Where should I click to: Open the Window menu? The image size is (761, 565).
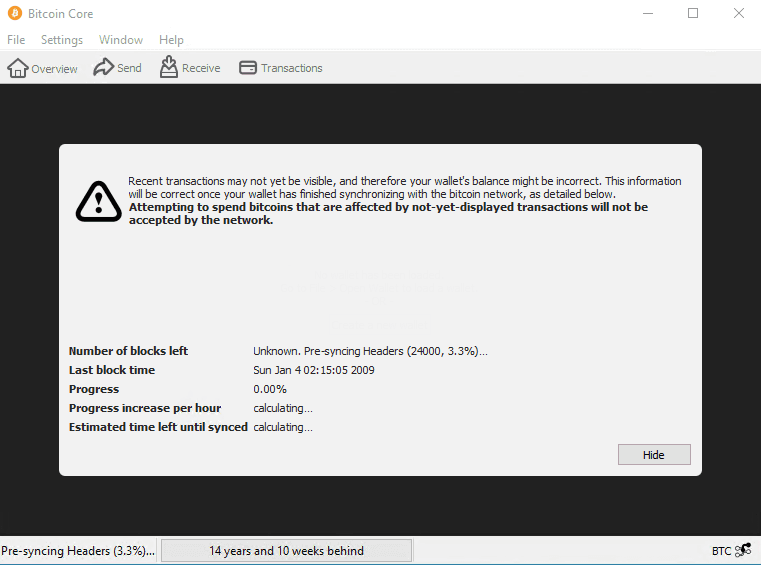pos(121,40)
